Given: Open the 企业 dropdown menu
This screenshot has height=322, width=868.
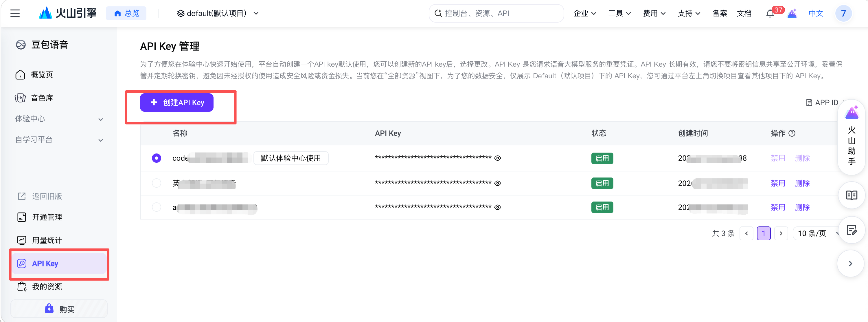Looking at the screenshot, I should (x=585, y=13).
